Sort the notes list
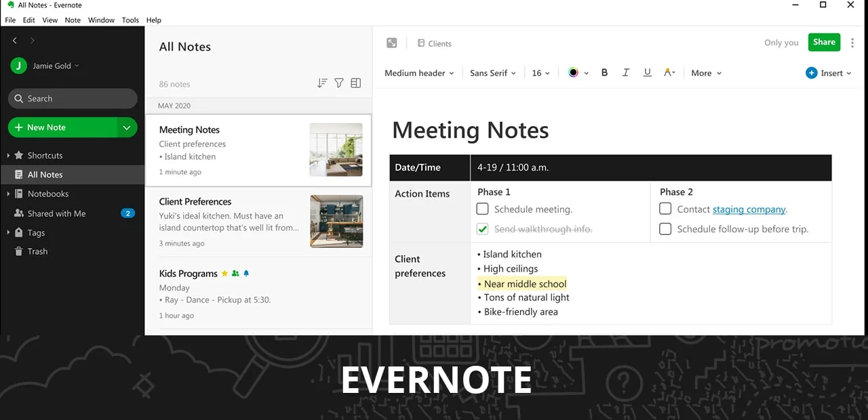The height and width of the screenshot is (420, 868). point(322,83)
